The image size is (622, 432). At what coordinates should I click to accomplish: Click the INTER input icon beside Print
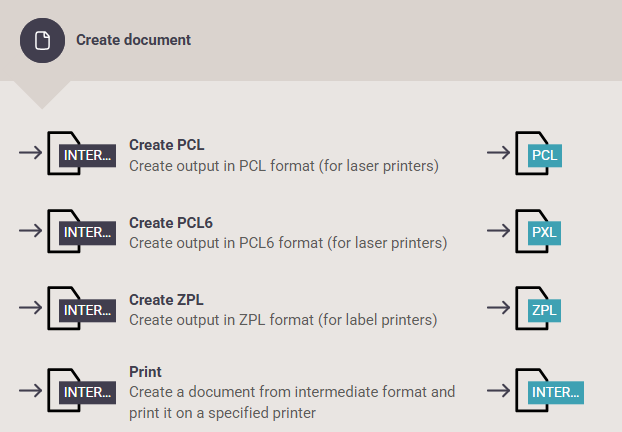(82, 390)
